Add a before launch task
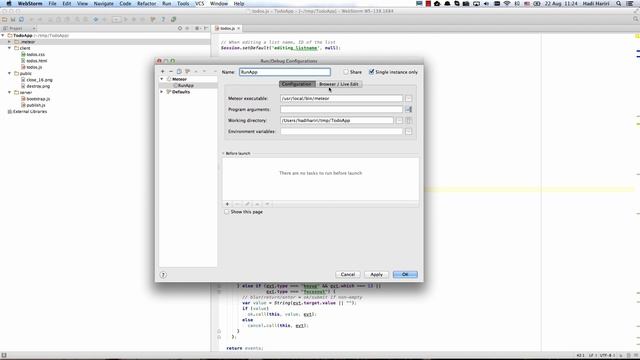This screenshot has height=360, width=640. pos(227,204)
